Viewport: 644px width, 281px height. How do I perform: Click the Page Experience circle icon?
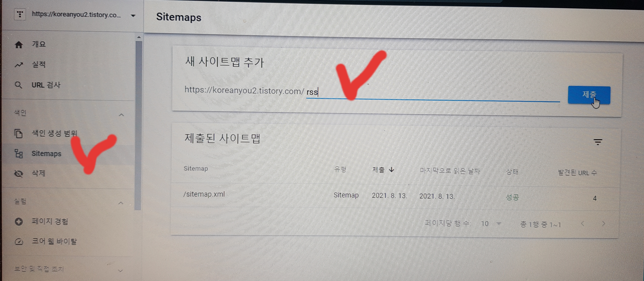[19, 222]
